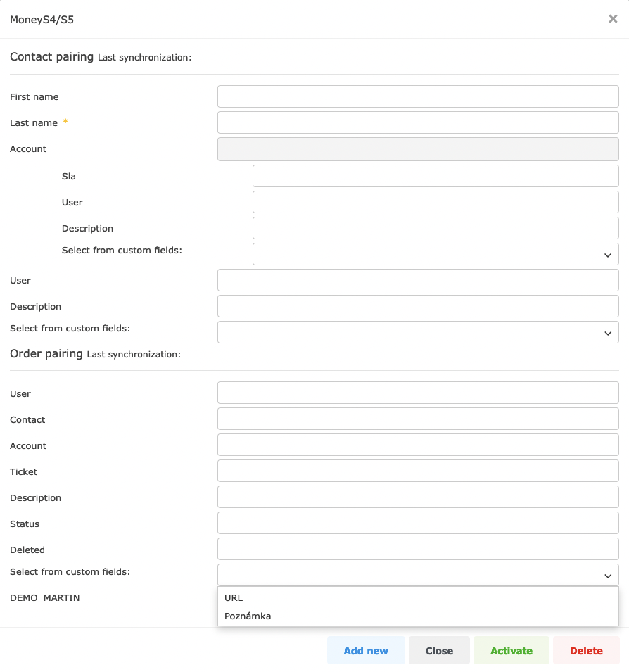Screen dimensions: 629x672
Task: Click the Ticket input field
Action: 418,470
